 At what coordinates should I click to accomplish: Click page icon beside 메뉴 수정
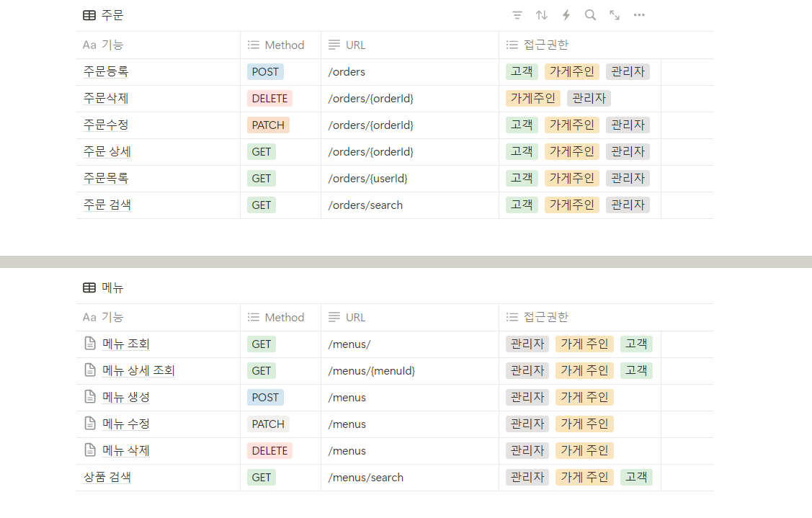[90, 423]
